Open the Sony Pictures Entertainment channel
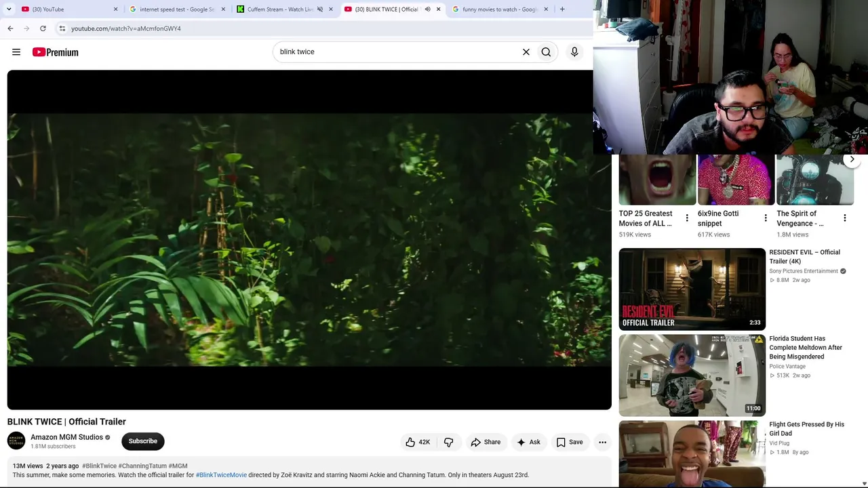The width and height of the screenshot is (868, 488). (804, 271)
